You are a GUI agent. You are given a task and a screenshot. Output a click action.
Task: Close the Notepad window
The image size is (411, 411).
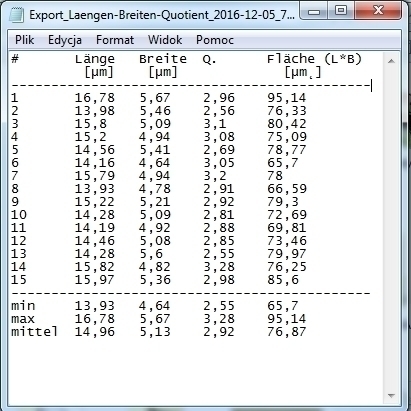point(378,11)
